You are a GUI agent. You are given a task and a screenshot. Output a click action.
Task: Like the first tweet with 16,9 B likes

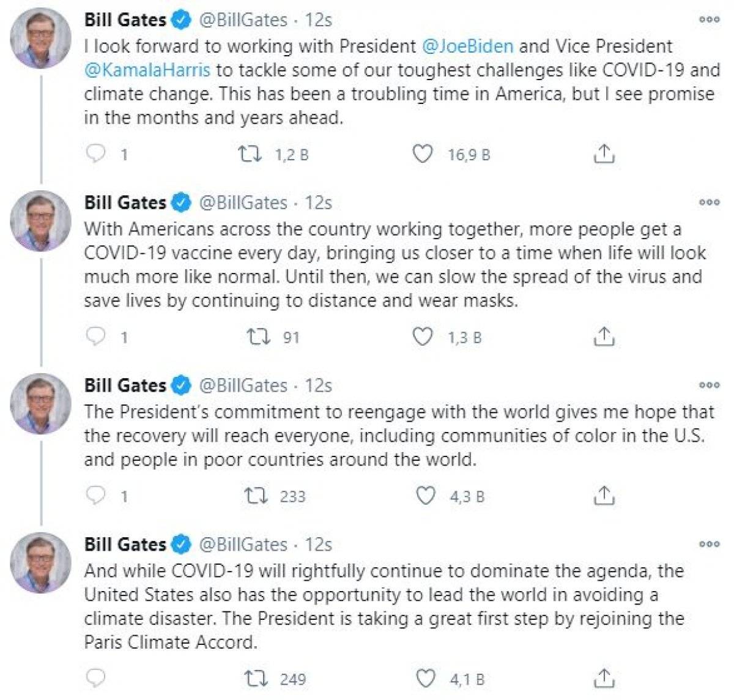tap(422, 154)
